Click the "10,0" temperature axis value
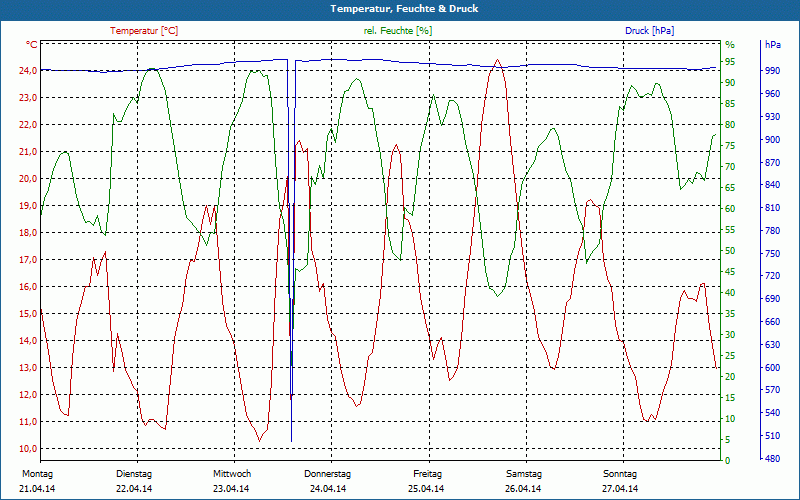Screen dimensions: 800x500 (28, 449)
